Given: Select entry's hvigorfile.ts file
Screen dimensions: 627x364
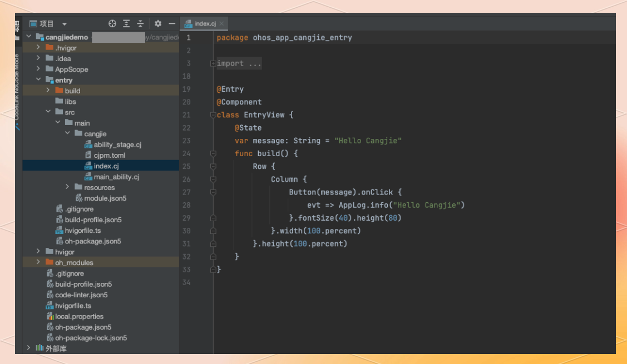Looking at the screenshot, I should click(x=78, y=231).
